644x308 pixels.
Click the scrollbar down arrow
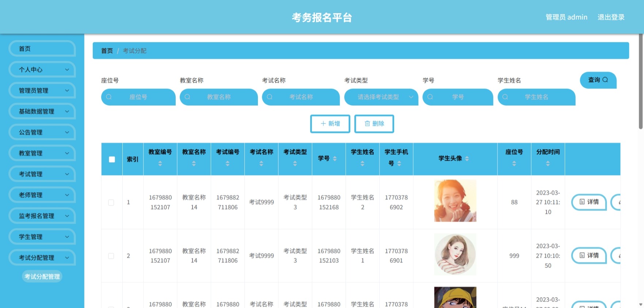641,304
